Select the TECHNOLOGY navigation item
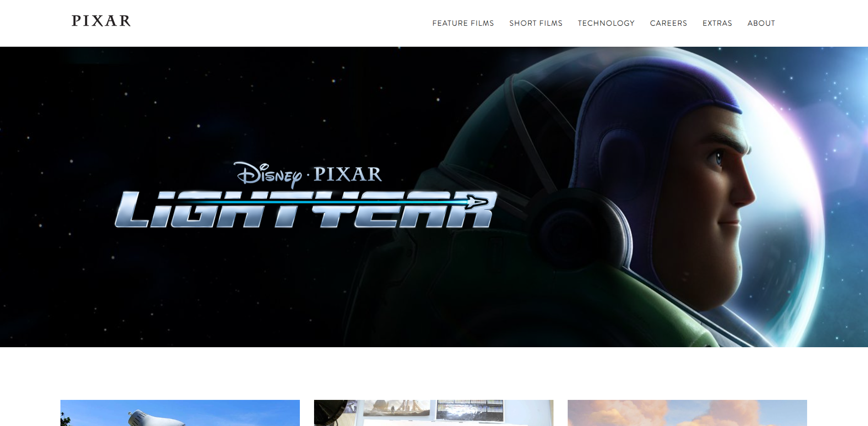868x426 pixels. coord(607,23)
